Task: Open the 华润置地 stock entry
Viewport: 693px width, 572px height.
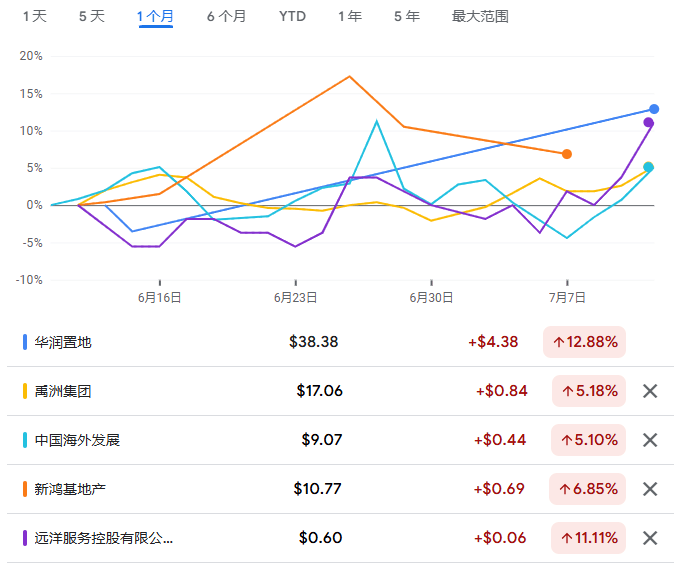Action: (63, 342)
